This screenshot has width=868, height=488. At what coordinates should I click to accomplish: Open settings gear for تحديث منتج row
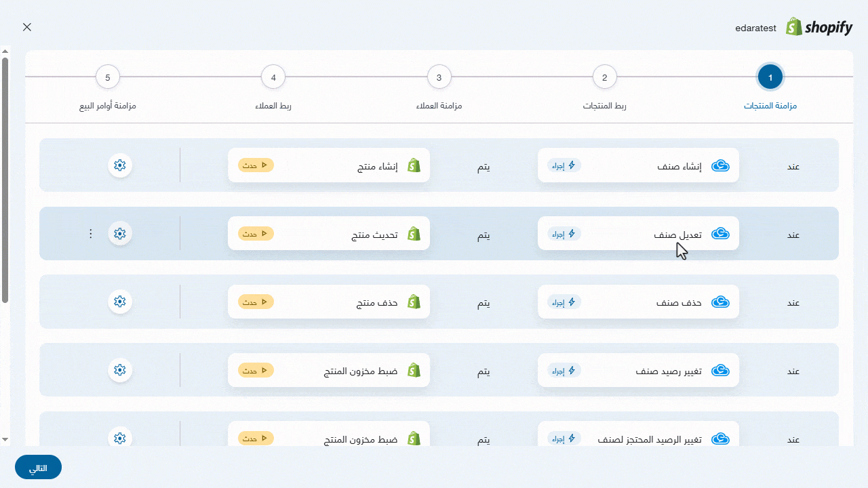click(x=120, y=233)
